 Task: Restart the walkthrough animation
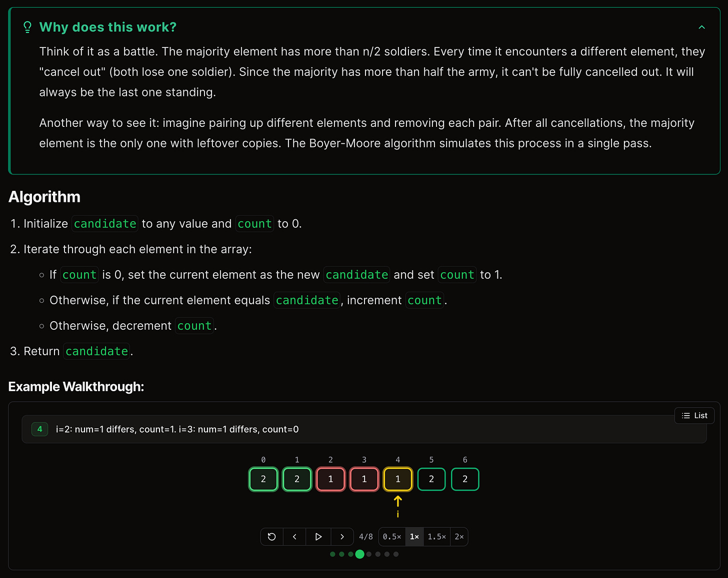pos(272,537)
